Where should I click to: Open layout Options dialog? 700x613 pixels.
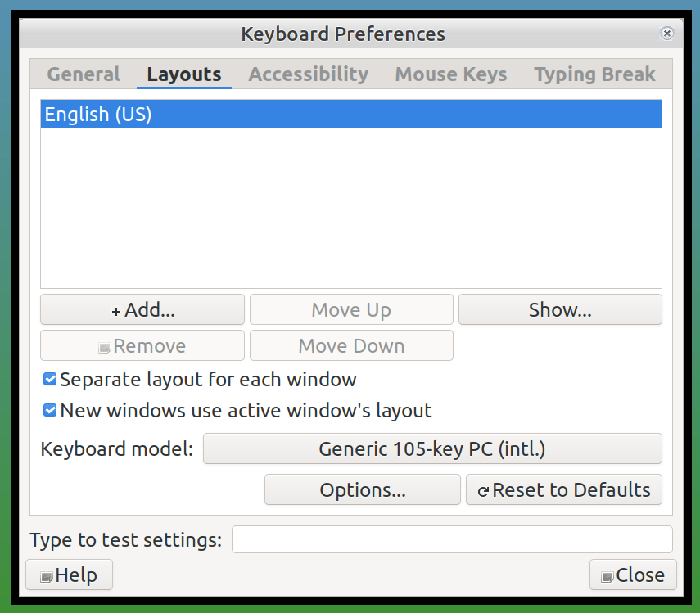(362, 489)
